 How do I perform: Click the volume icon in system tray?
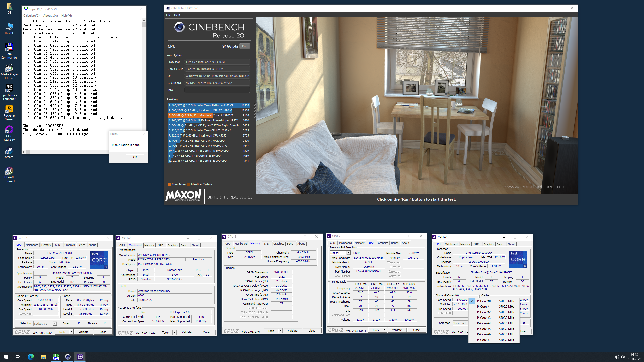click(623, 357)
